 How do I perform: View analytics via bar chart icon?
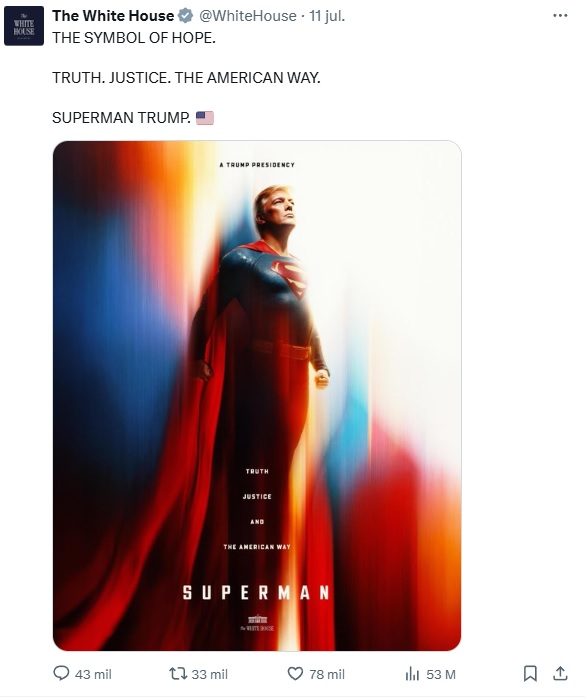(x=412, y=674)
